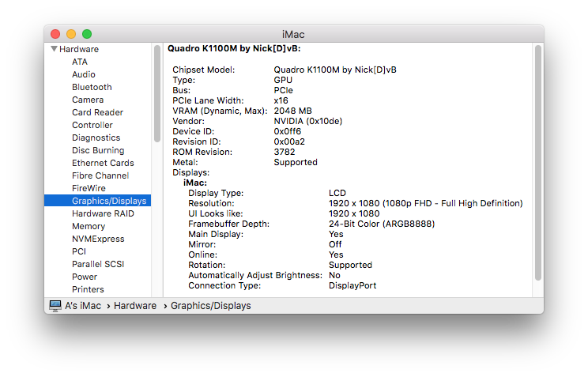Click the GPU type value
Screen dimensions: 588x377
283,80
